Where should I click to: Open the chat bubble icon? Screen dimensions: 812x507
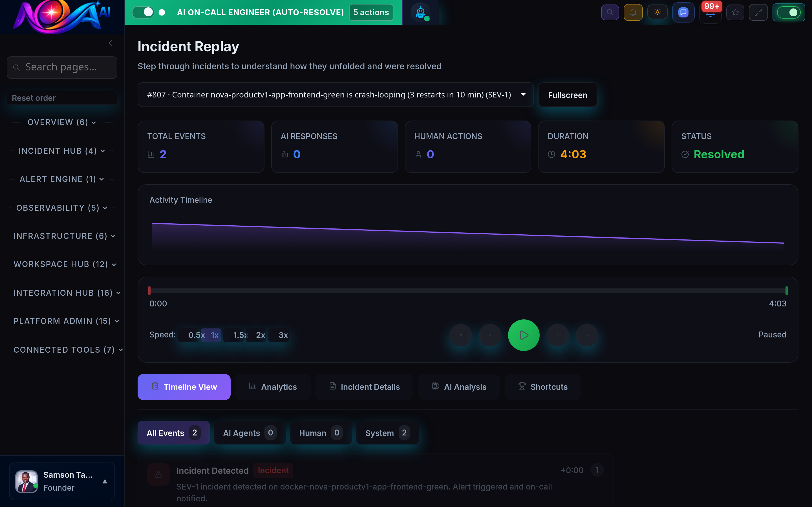coord(683,12)
